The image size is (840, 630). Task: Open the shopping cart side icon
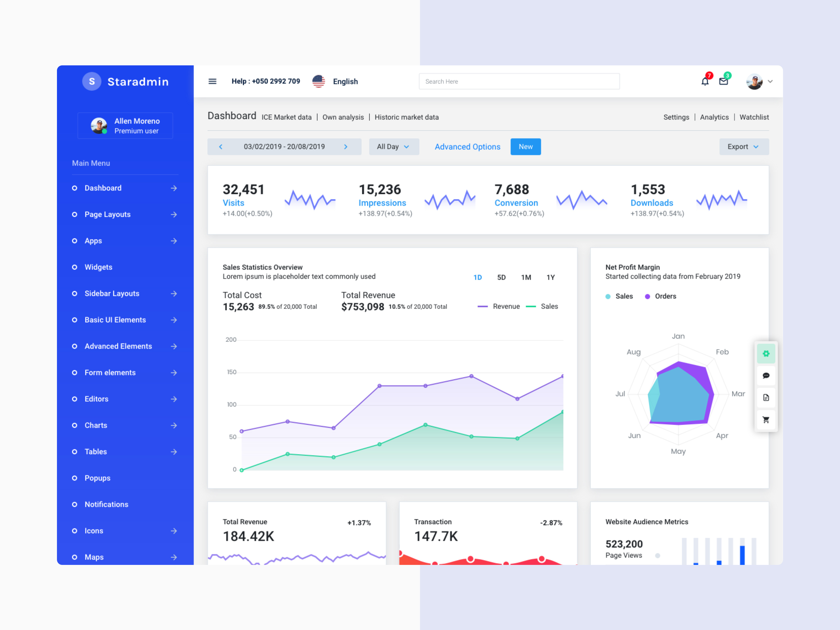click(765, 420)
